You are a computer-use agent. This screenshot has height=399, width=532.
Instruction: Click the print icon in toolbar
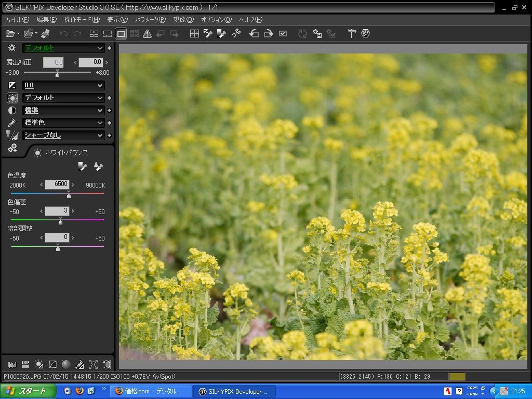tap(45, 34)
